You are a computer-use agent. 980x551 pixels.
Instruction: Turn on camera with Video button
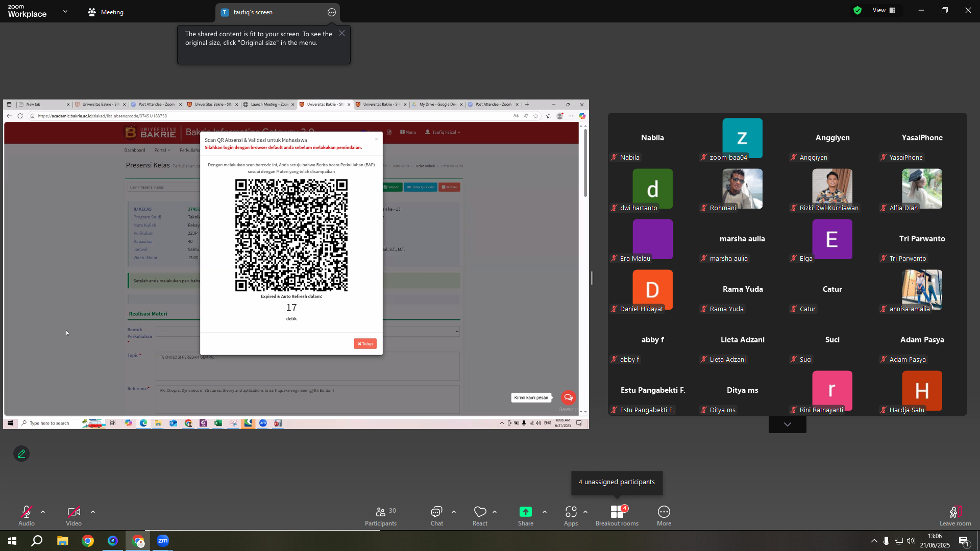pos(73,516)
